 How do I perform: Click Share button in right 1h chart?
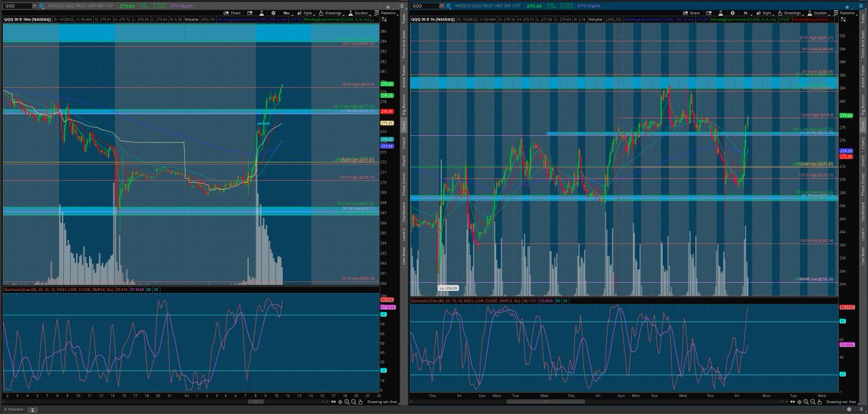tap(692, 12)
